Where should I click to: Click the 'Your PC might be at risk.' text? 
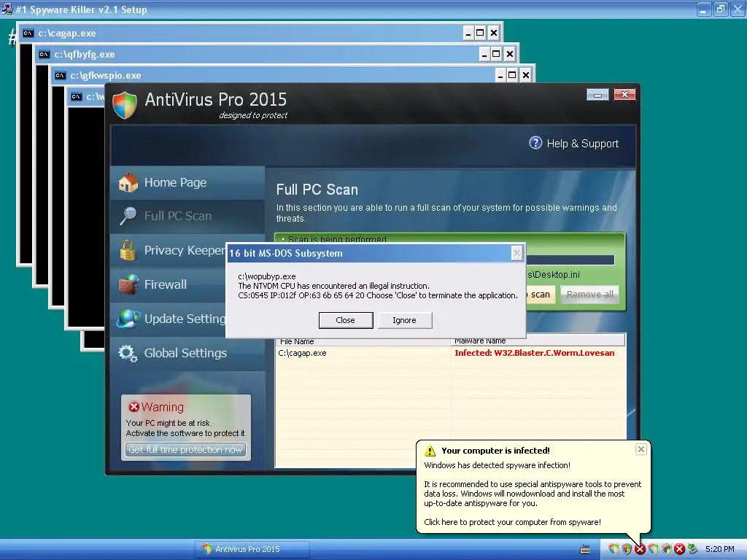tap(169, 424)
